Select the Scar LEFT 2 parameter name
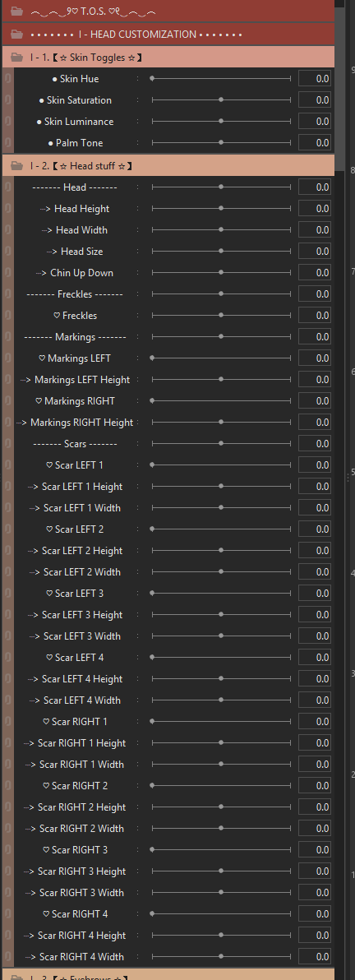This screenshot has width=355, height=980. 75,529
